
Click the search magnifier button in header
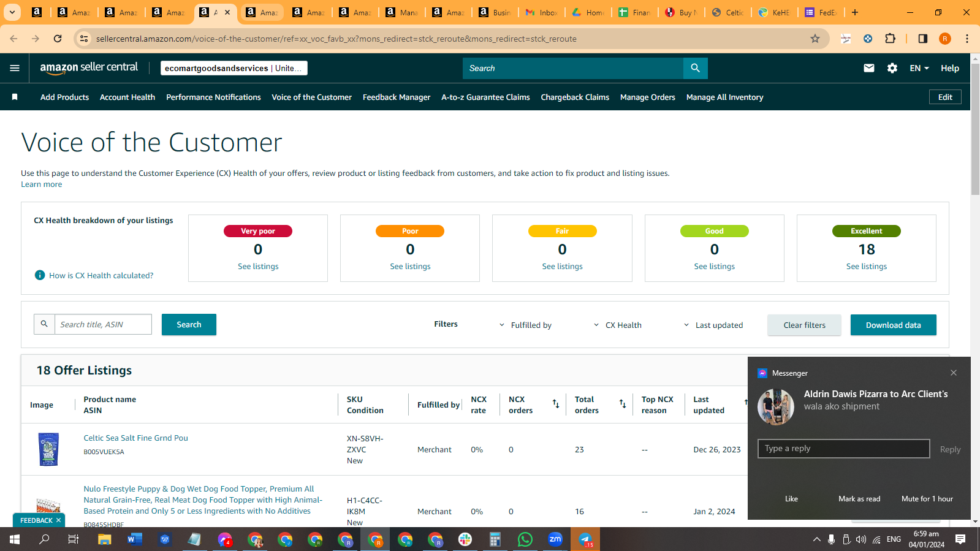click(695, 68)
